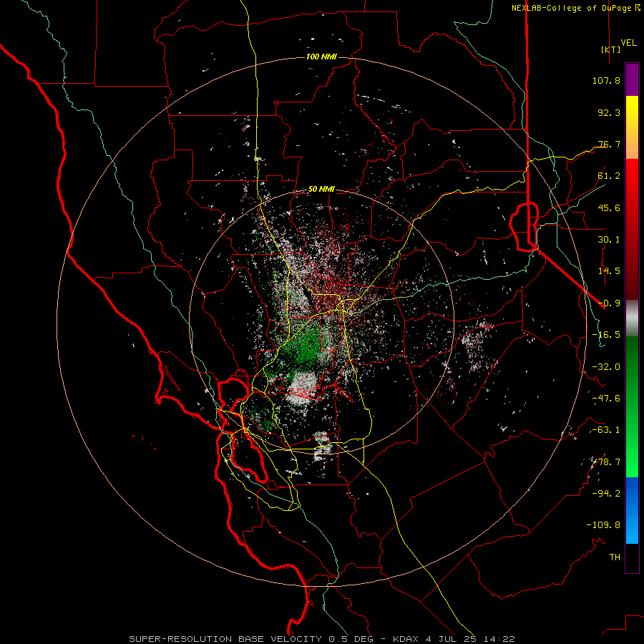Select the -63.1 velocity scale value
Screen dimensions: 644x644
click(606, 429)
